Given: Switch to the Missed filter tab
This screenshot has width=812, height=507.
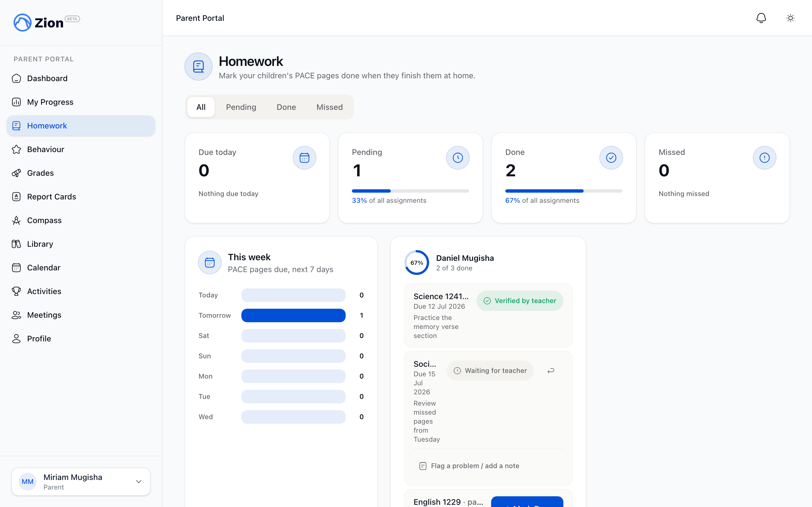Looking at the screenshot, I should 330,107.
